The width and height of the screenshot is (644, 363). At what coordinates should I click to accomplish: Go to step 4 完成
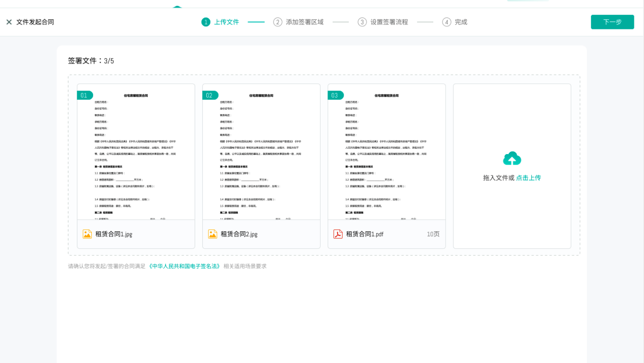[455, 22]
